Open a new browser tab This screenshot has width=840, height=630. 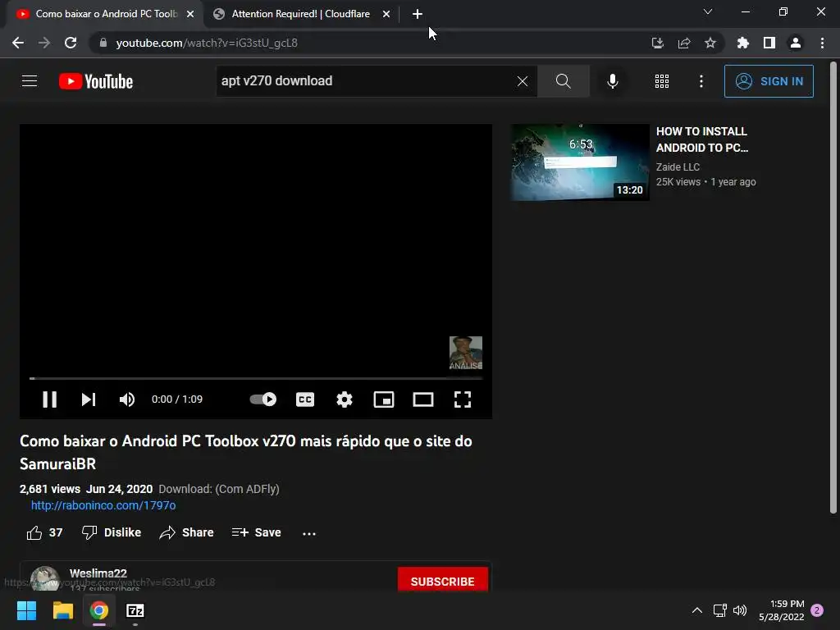418,15
